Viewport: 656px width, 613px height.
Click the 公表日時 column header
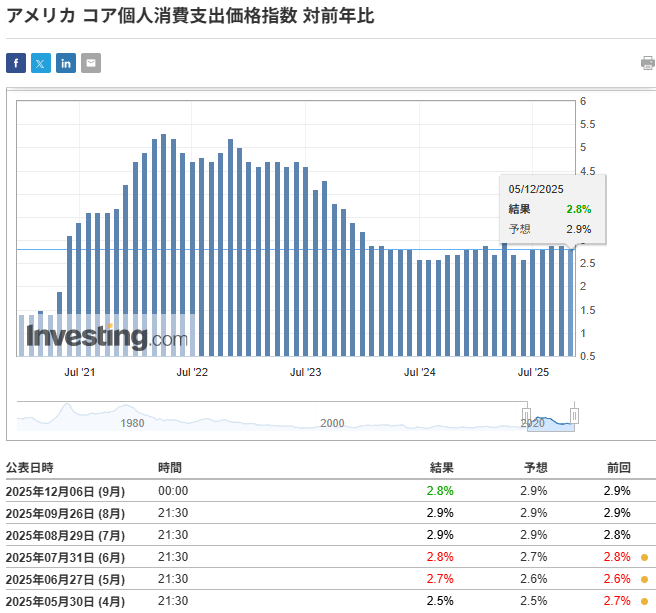click(30, 468)
